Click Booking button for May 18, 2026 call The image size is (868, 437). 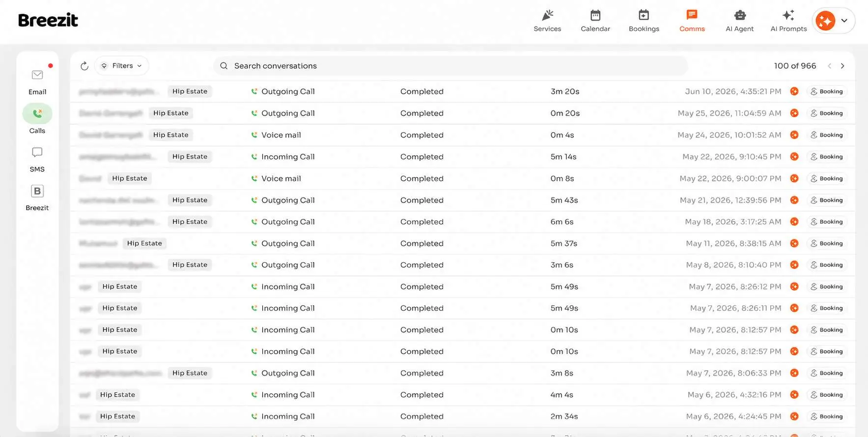(x=827, y=221)
